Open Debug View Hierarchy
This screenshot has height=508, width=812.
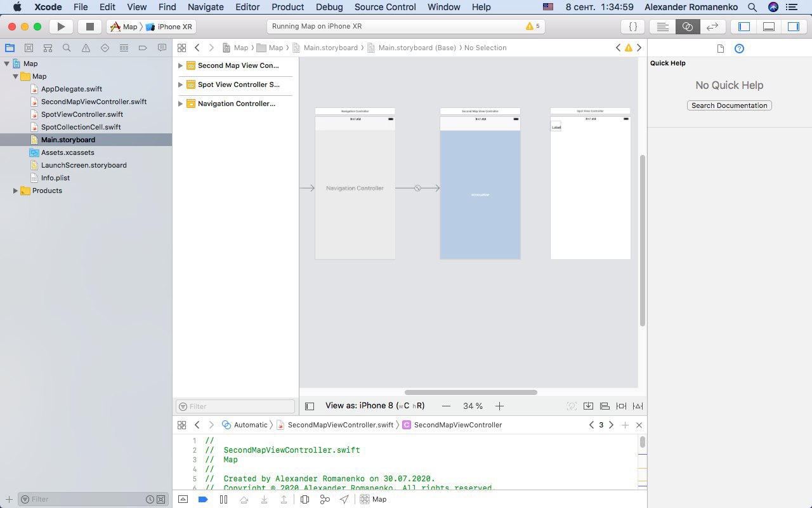coord(304,499)
